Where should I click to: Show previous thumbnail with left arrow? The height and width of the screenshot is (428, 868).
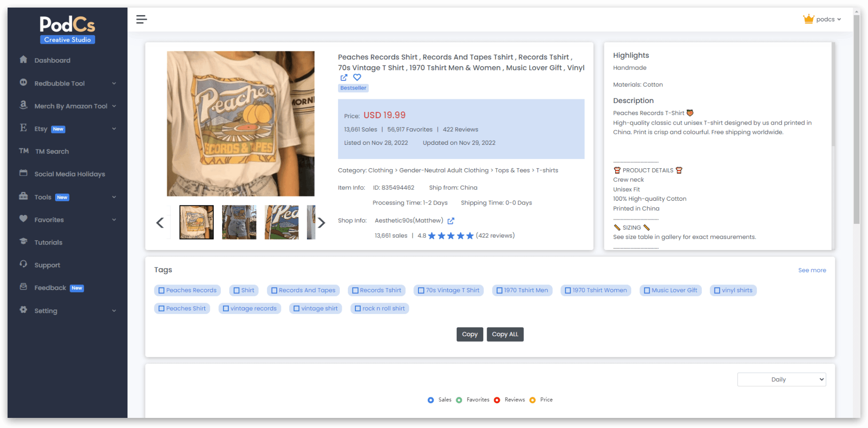pyautogui.click(x=160, y=223)
